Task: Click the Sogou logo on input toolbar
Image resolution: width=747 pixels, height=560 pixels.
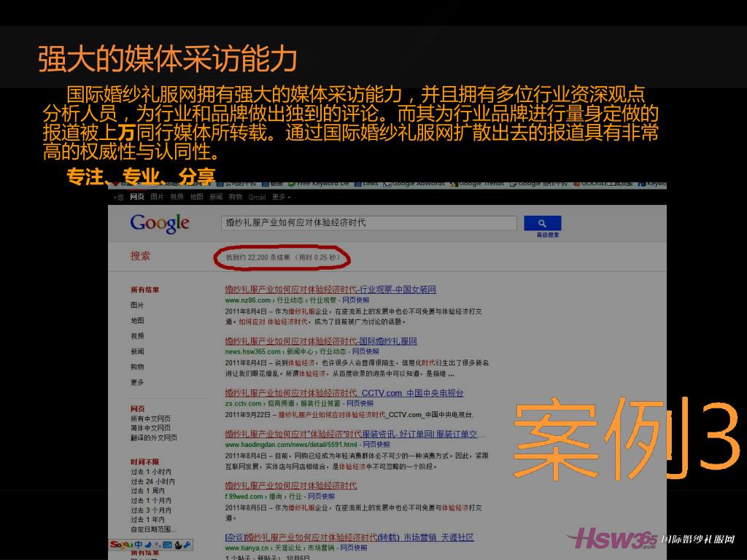Action: [x=121, y=544]
